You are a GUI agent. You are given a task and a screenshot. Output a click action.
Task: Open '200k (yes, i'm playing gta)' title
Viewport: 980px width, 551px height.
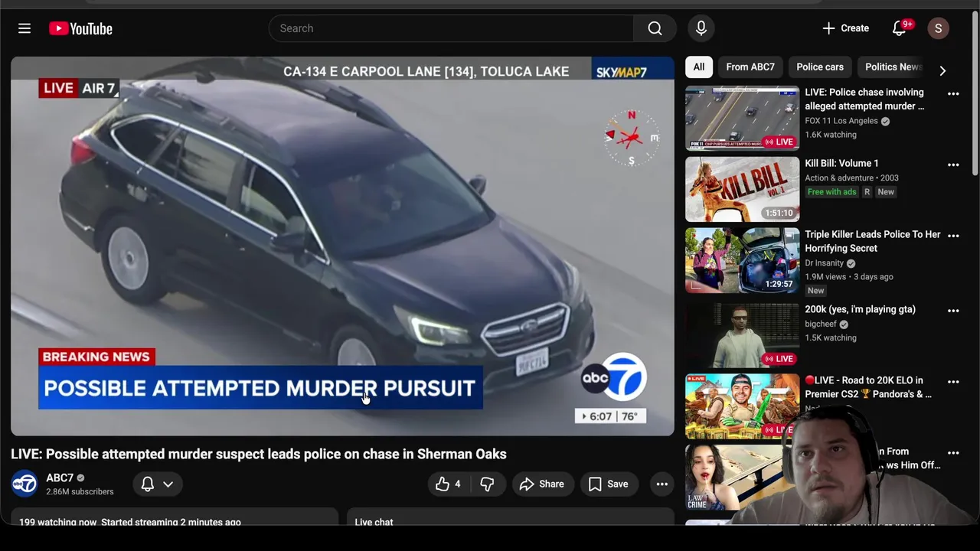860,309
